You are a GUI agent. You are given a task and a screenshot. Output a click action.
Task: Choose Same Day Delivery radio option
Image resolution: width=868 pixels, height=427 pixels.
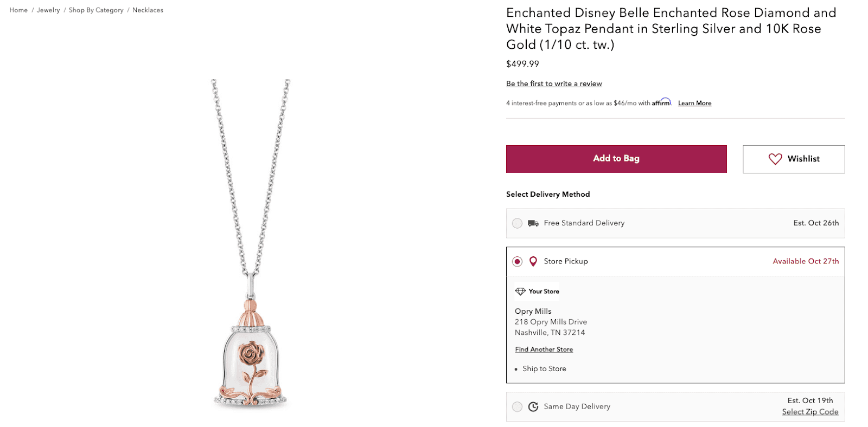518,407
